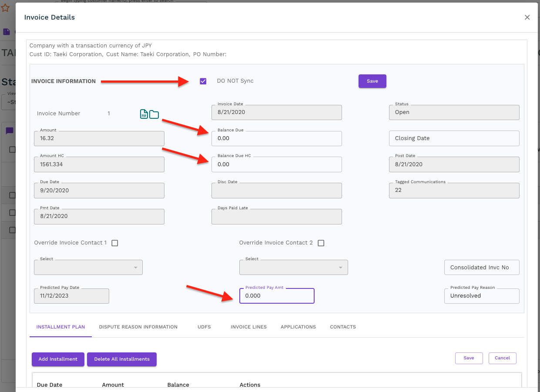The width and height of the screenshot is (540, 392).
Task: Click the Add Installment button
Action: click(x=58, y=359)
